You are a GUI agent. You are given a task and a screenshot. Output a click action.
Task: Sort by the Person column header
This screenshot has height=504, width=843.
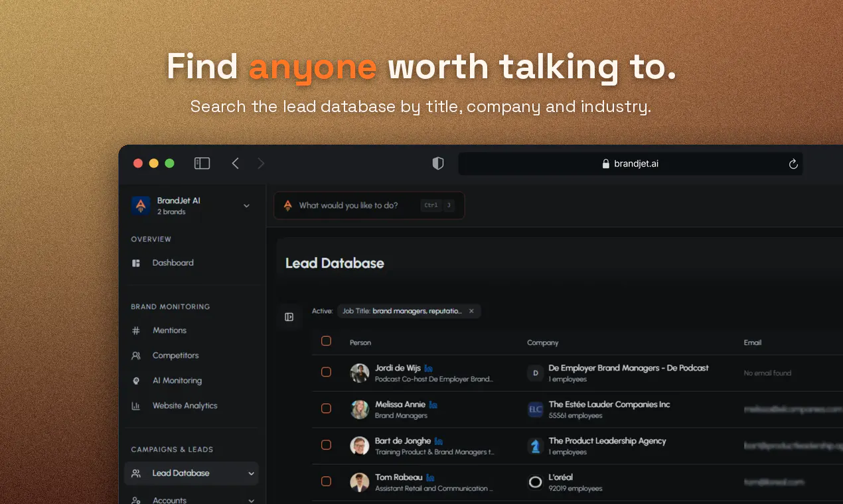[360, 343]
